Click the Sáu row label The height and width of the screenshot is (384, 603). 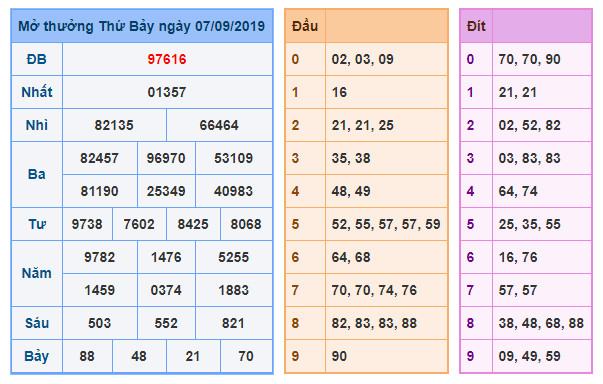37,323
